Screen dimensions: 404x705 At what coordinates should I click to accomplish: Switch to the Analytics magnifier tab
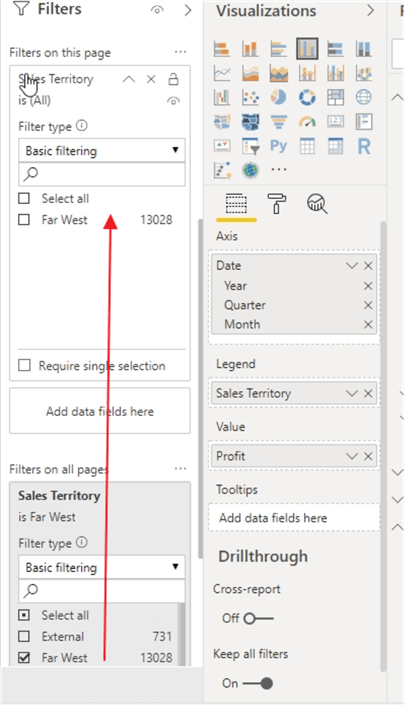[x=317, y=204]
